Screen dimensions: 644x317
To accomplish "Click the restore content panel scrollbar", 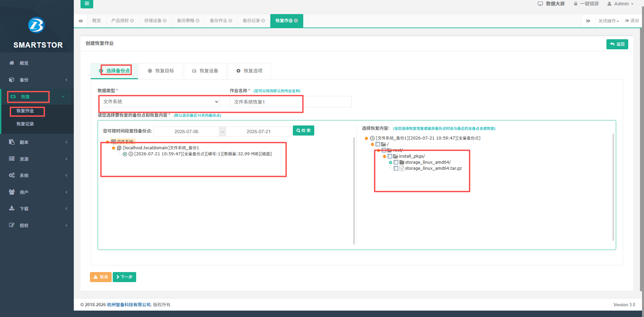I will click(x=613, y=187).
